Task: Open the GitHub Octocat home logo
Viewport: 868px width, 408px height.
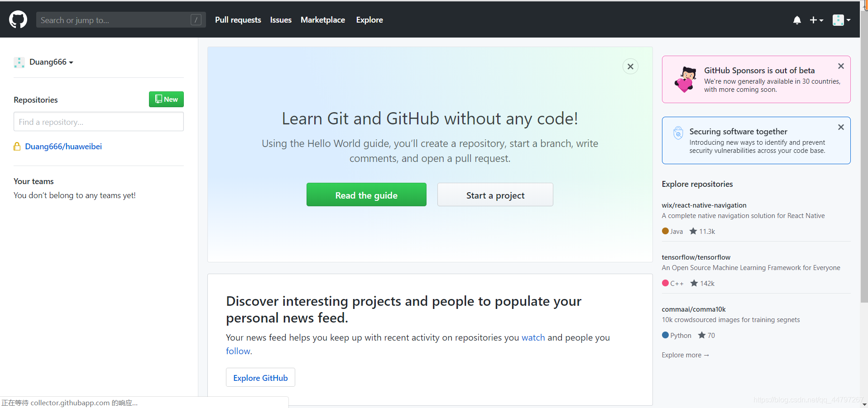Action: [x=18, y=19]
